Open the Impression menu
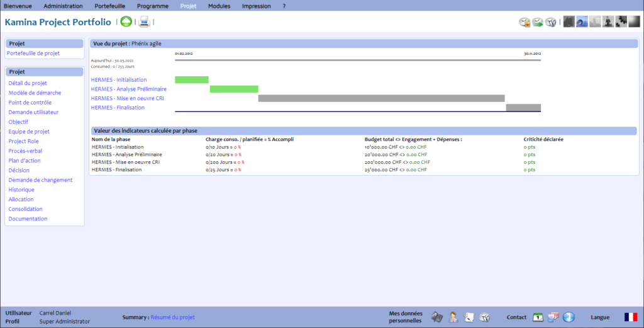The image size is (644, 328). click(256, 6)
